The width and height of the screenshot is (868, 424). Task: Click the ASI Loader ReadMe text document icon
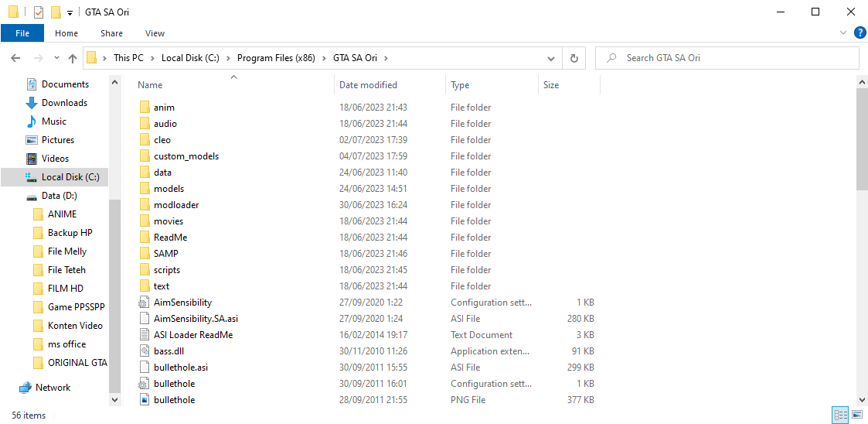145,335
